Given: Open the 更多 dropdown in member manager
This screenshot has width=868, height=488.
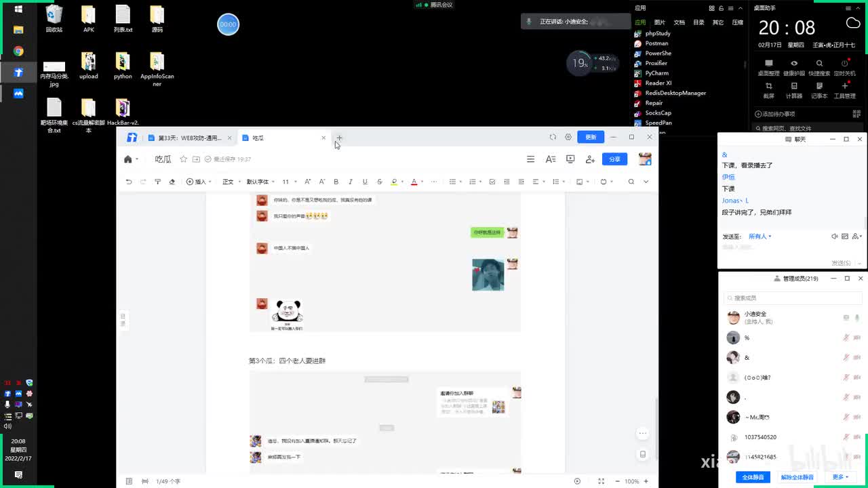Looking at the screenshot, I should [841, 477].
